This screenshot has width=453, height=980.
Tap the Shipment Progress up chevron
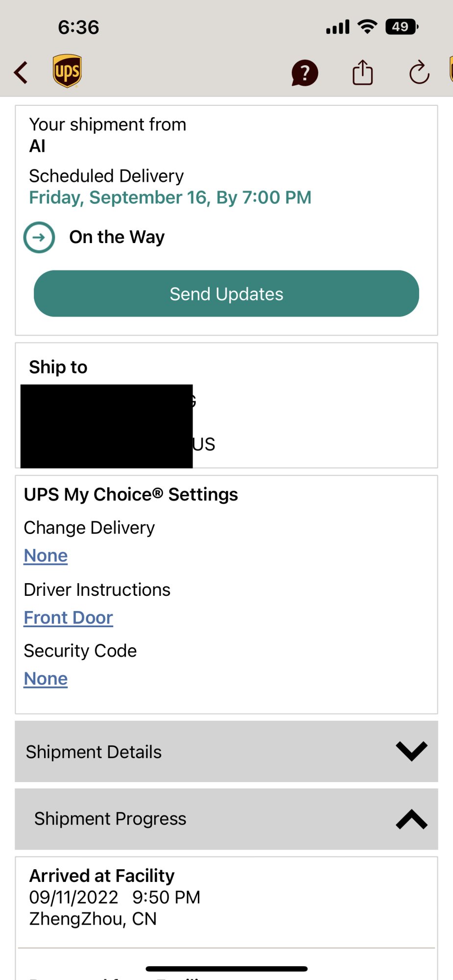[x=411, y=819]
